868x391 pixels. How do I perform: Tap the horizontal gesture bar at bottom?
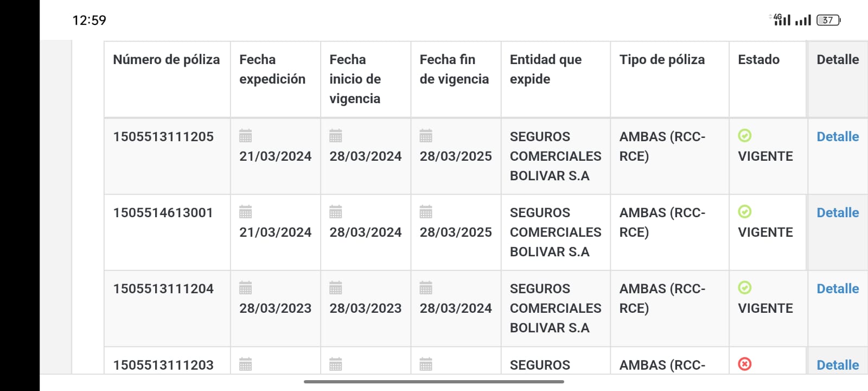click(x=434, y=382)
